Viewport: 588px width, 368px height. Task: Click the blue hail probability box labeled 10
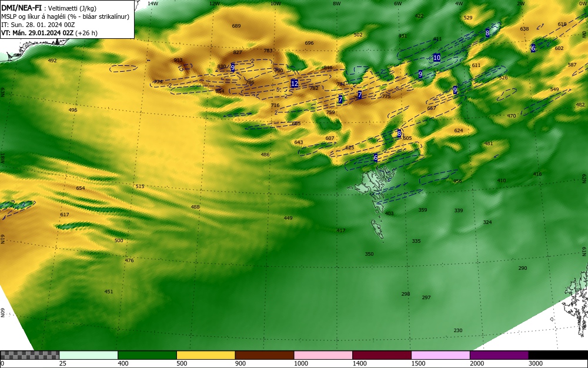tap(436, 58)
